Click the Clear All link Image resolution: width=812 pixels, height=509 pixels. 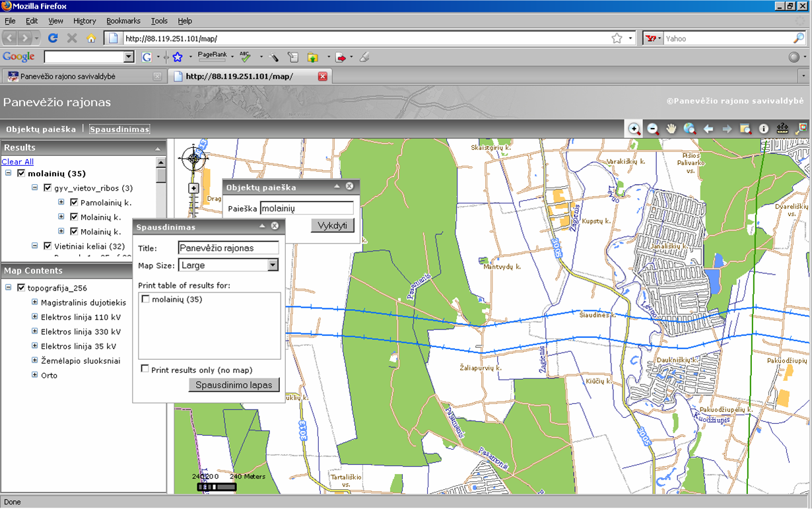18,162
